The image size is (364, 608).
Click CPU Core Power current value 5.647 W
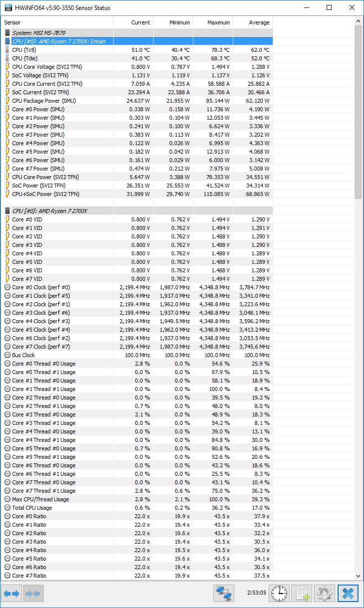[x=140, y=177]
